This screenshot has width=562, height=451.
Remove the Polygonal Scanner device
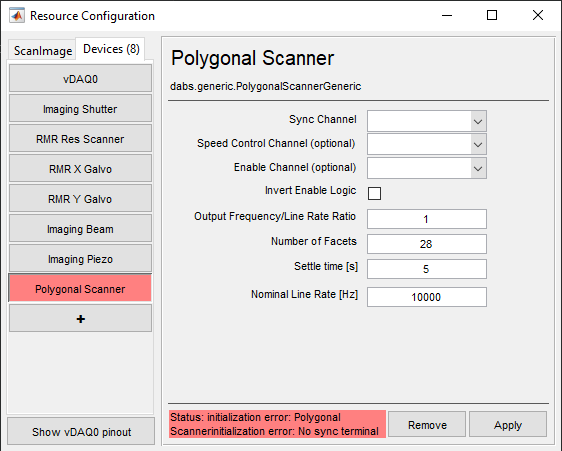427,424
